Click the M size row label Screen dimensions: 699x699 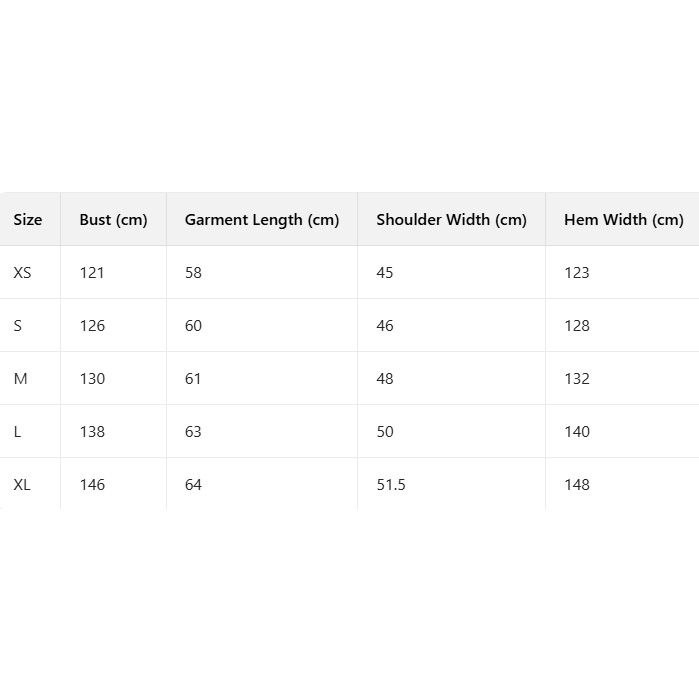coord(21,379)
